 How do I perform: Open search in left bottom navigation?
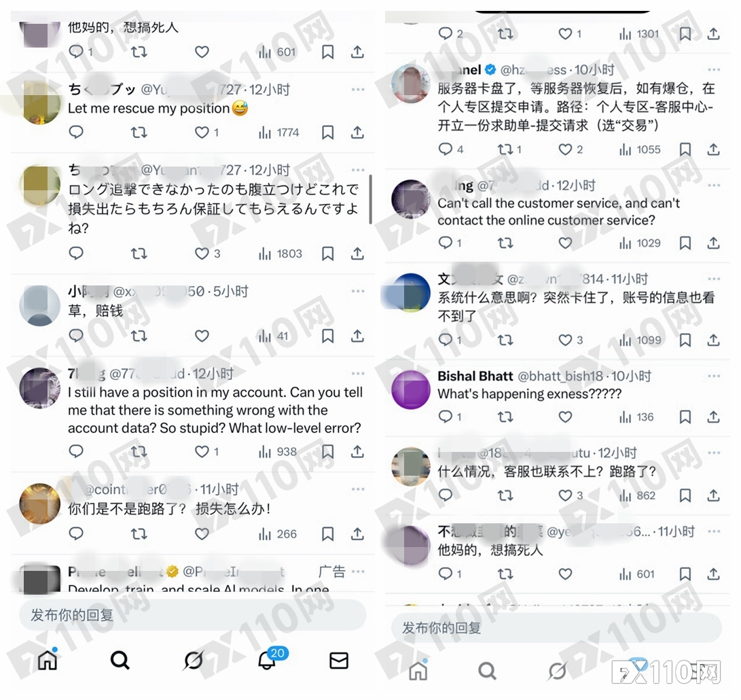coord(120,660)
